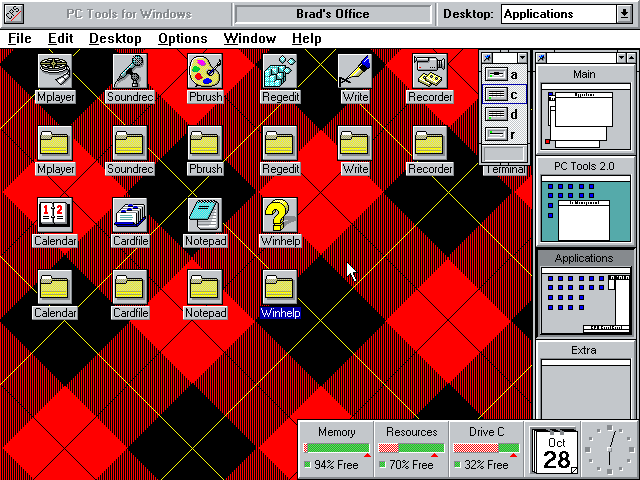This screenshot has width=640, height=480.
Task: Select the Recorder folder icon
Action: click(x=430, y=143)
